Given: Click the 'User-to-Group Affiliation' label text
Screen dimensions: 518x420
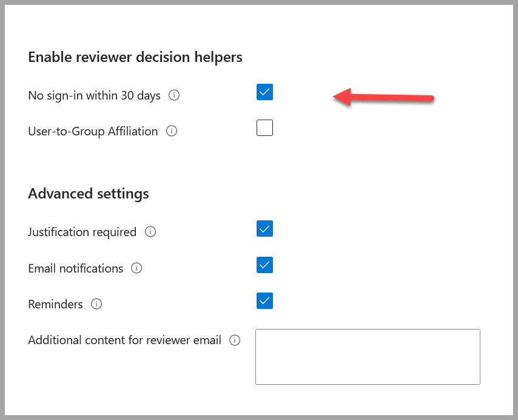Looking at the screenshot, I should pyautogui.click(x=93, y=131).
